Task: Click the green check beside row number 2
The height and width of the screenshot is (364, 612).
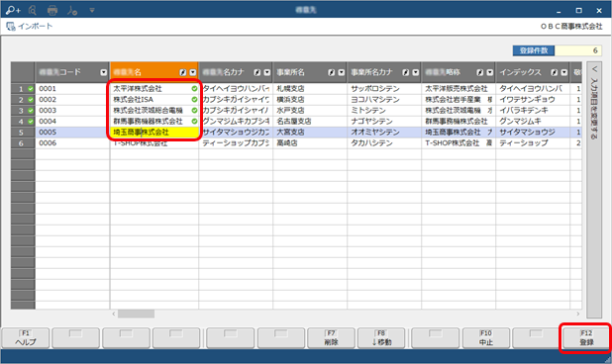Action: [31, 100]
